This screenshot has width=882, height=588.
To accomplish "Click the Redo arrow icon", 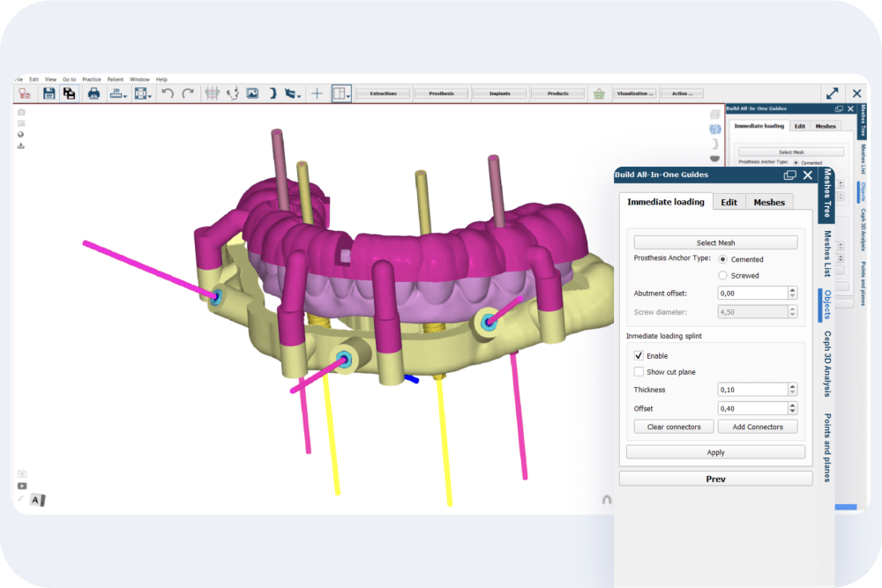I will [x=188, y=93].
